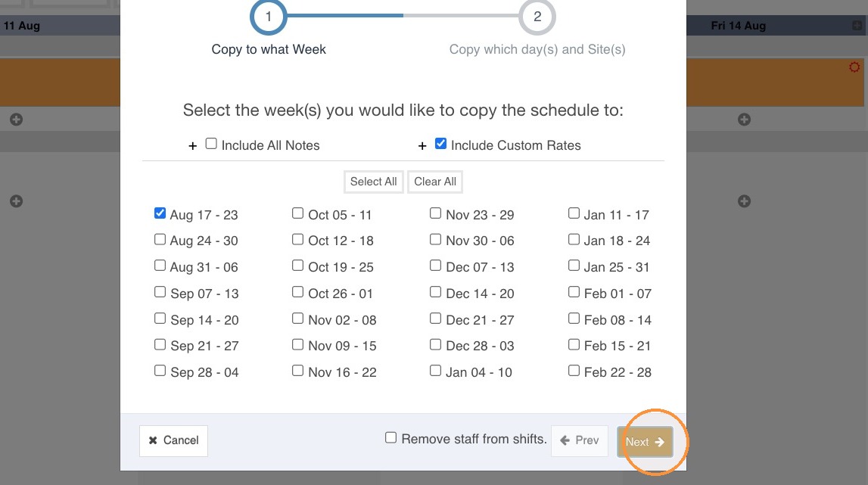The width and height of the screenshot is (868, 485).
Task: Go to wizard step 2 circle
Action: coord(537,17)
